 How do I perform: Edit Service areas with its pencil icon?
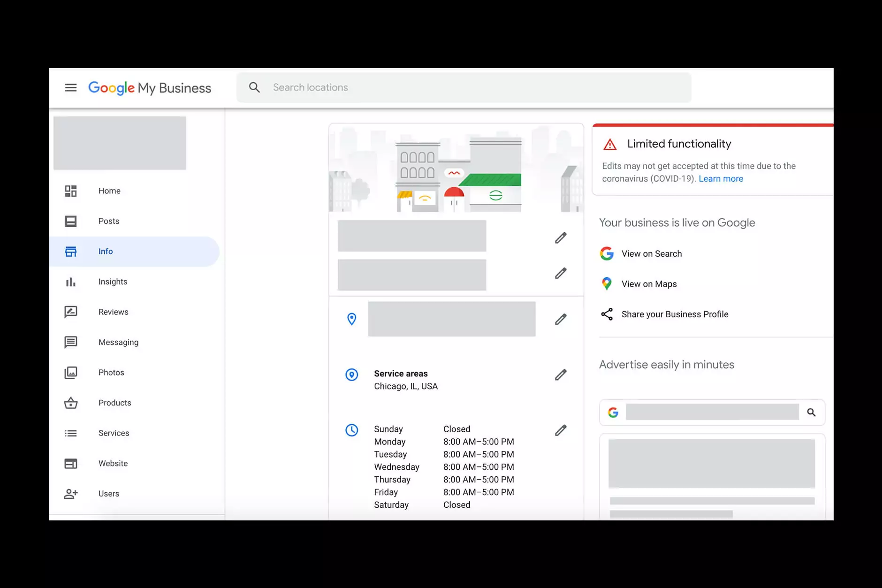coord(561,374)
